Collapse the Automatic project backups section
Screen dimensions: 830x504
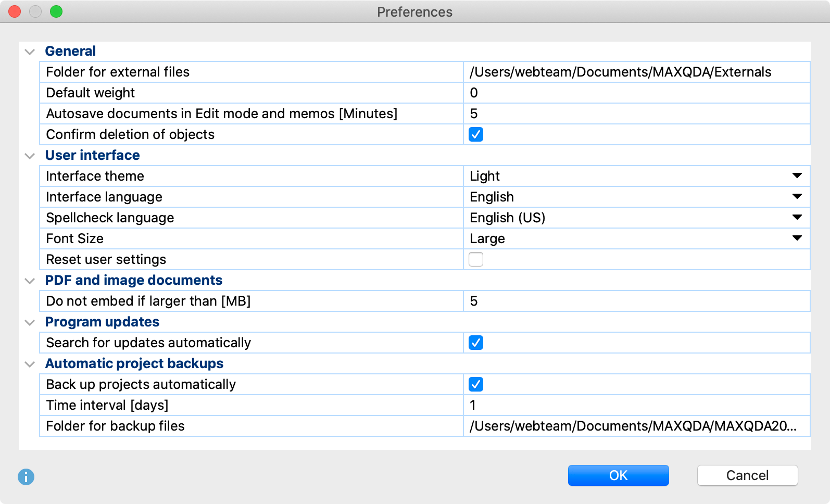[30, 364]
